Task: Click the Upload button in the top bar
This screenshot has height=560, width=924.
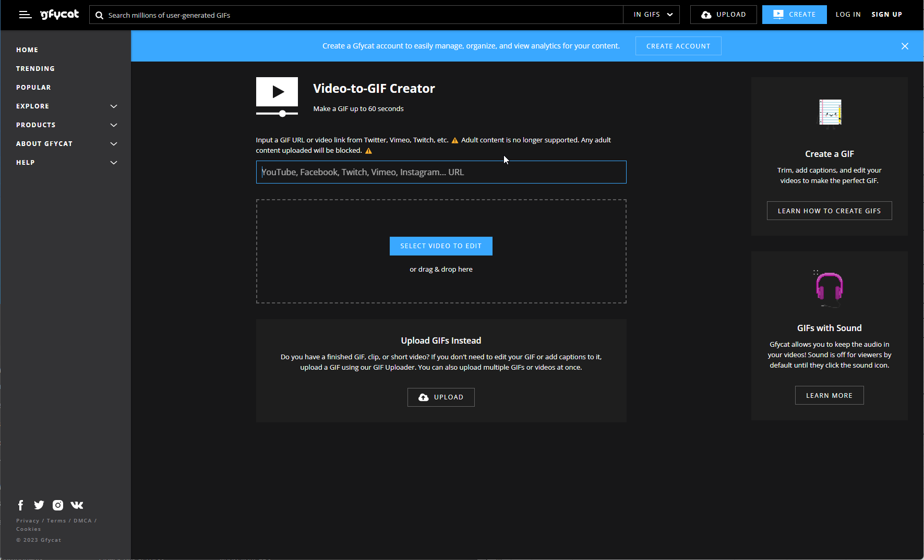Action: tap(724, 15)
